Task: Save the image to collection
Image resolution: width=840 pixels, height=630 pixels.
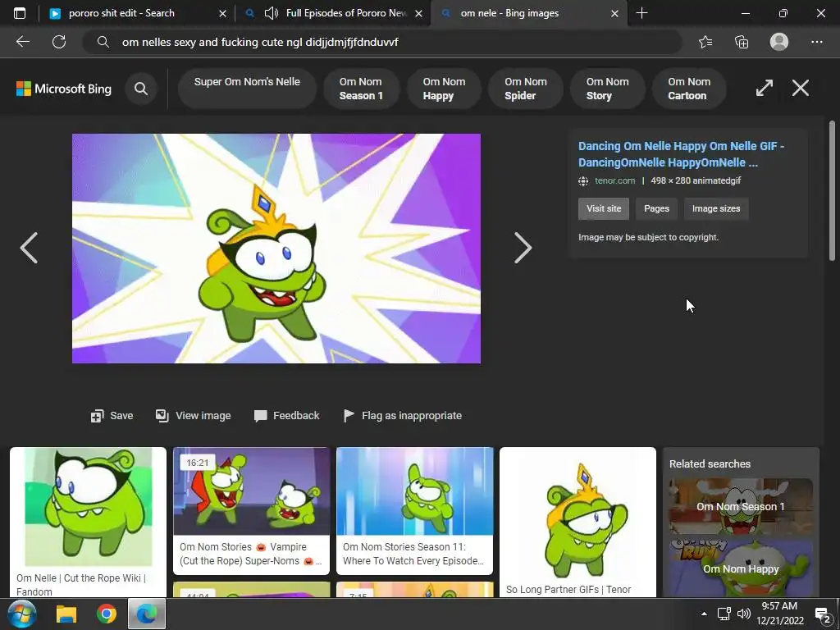Action: pos(112,416)
